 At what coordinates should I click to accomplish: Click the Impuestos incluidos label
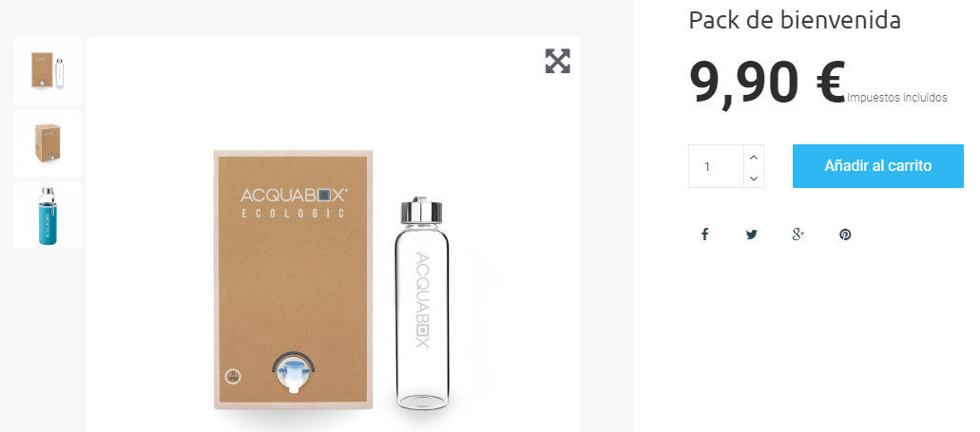tap(897, 98)
